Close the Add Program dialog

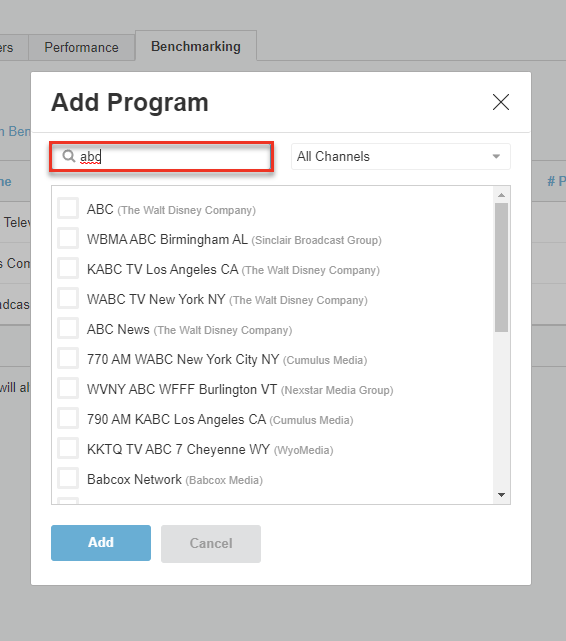(501, 102)
